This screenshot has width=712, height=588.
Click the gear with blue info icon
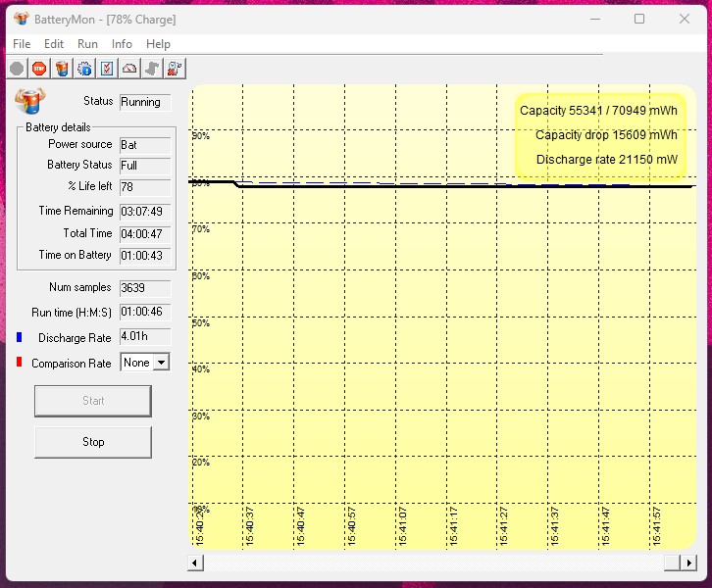point(84,69)
